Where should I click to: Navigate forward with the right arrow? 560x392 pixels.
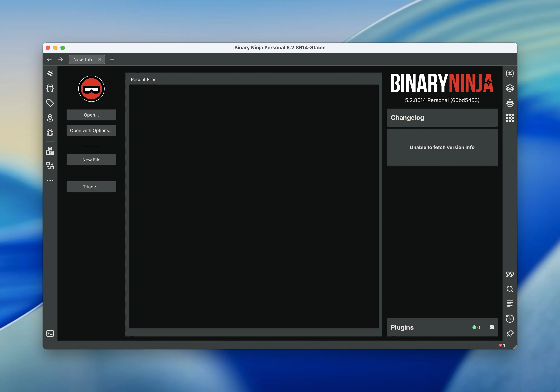pyautogui.click(x=60, y=59)
